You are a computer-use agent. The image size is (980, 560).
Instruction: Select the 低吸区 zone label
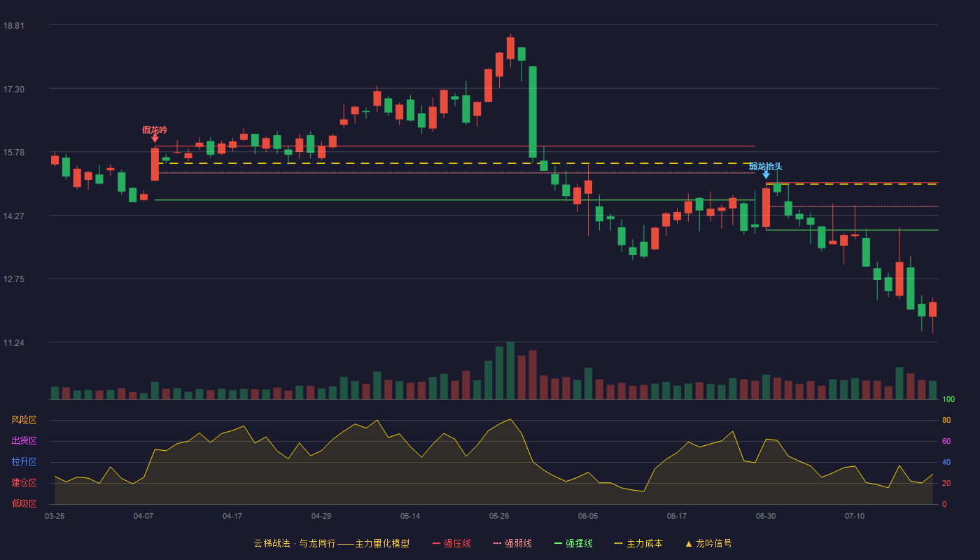pos(24,503)
